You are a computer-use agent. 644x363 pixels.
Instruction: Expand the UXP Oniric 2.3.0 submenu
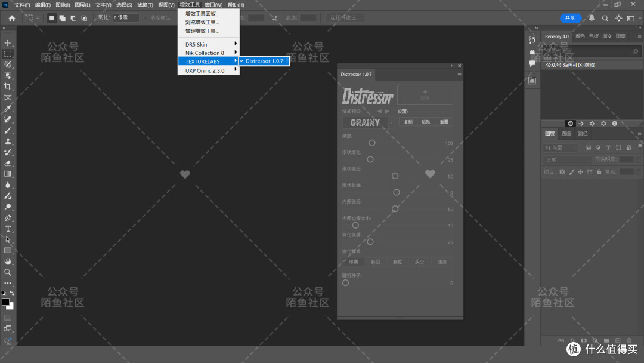(x=208, y=70)
